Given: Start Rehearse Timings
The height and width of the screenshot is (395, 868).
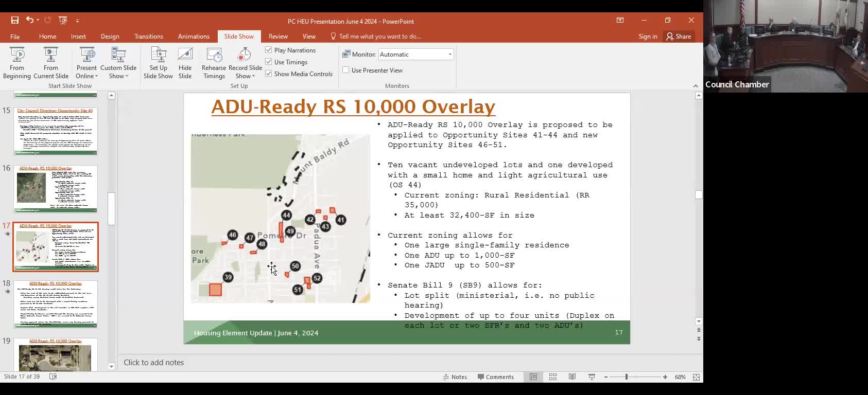Looking at the screenshot, I should (214, 63).
